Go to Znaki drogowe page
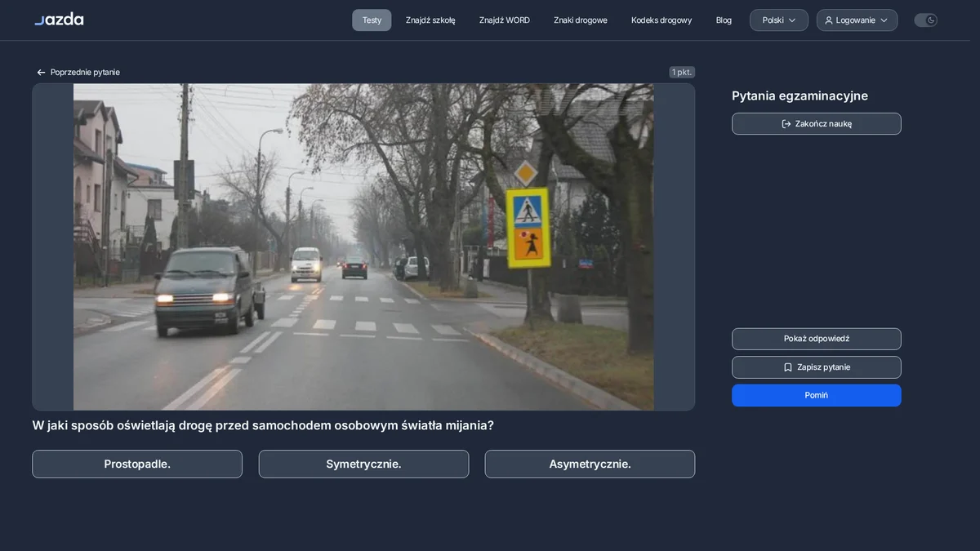 click(581, 20)
